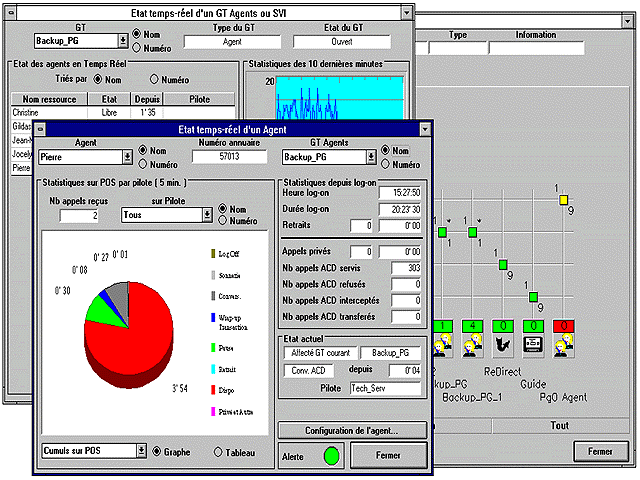Viewport: 640px width, 480px height.
Task: Choose Numéro sorting under Triés par
Action: (155, 79)
